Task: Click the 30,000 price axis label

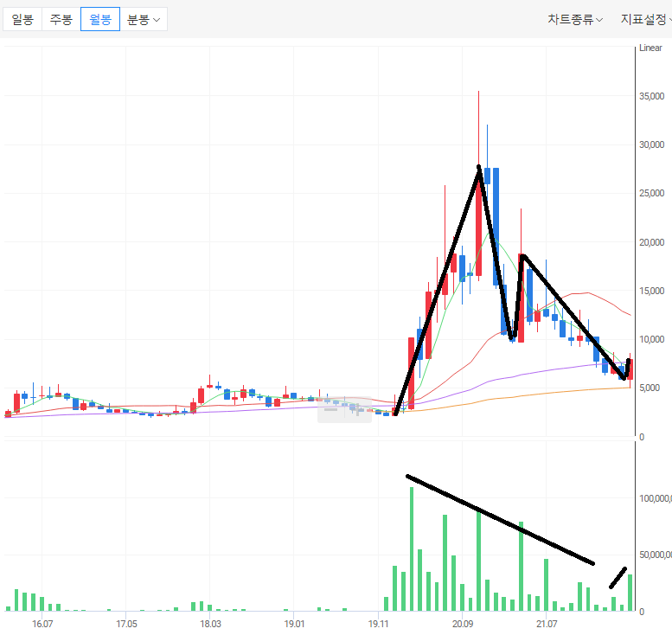Action: click(x=651, y=144)
